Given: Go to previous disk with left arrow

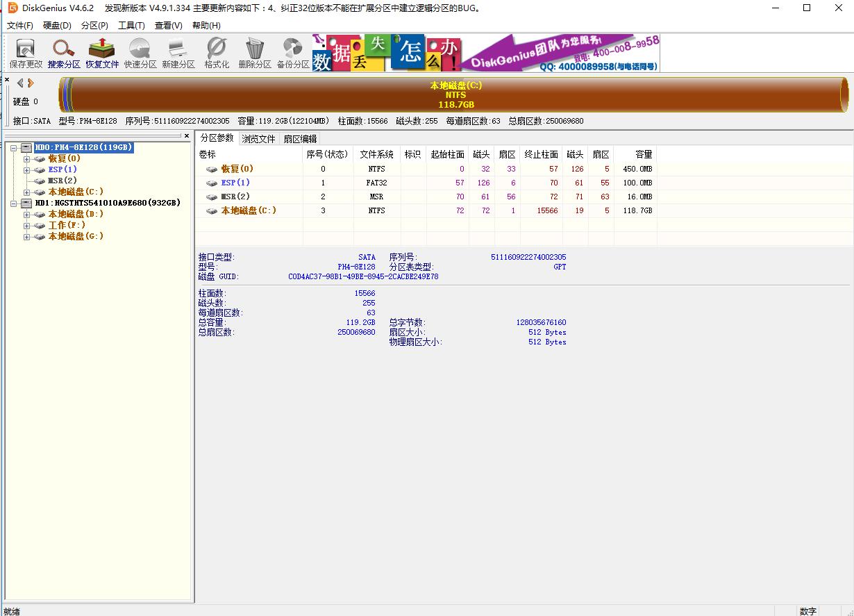Looking at the screenshot, I should [x=20, y=83].
